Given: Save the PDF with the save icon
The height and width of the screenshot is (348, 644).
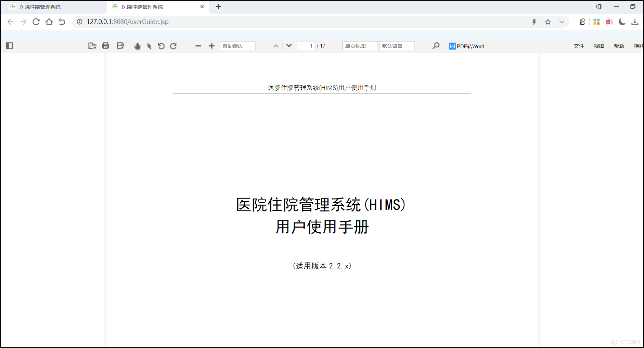Looking at the screenshot, I should [120, 46].
